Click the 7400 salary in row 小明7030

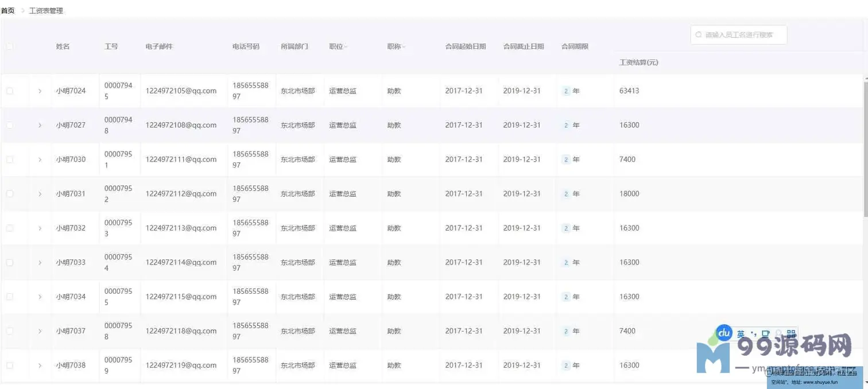627,160
